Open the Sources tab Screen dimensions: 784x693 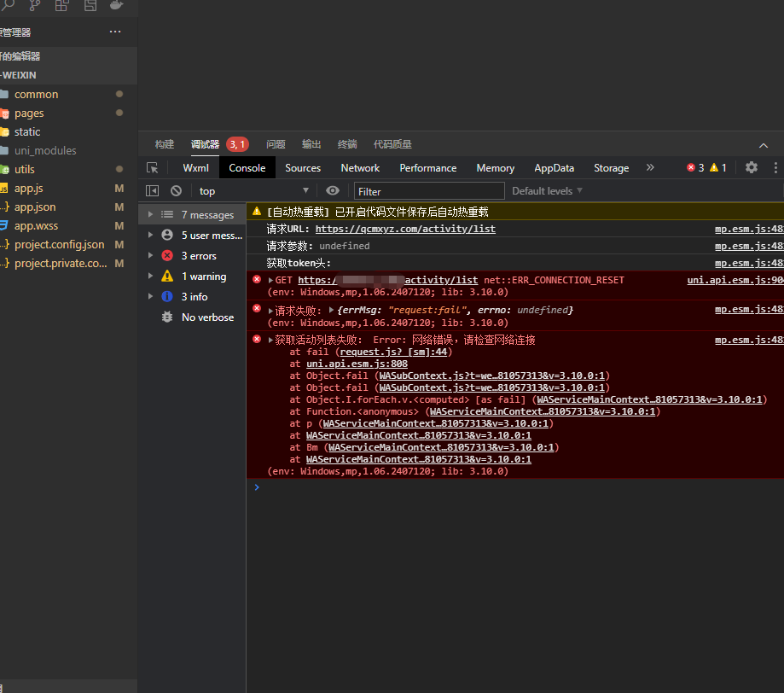click(303, 168)
